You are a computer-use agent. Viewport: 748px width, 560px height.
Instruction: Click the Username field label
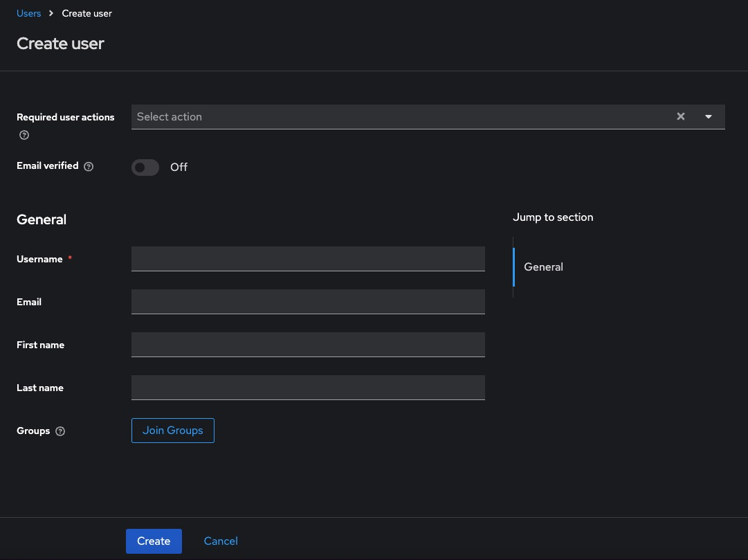click(39, 259)
